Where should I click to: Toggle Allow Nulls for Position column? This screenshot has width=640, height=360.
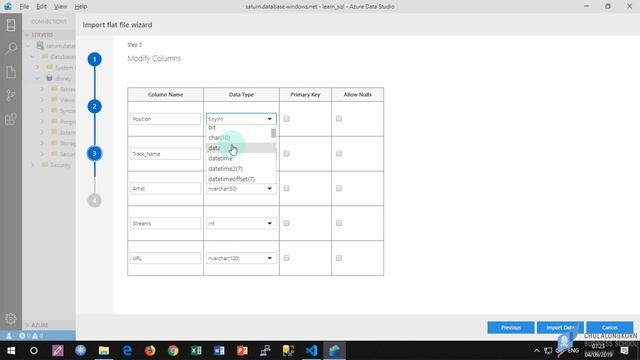click(x=339, y=119)
